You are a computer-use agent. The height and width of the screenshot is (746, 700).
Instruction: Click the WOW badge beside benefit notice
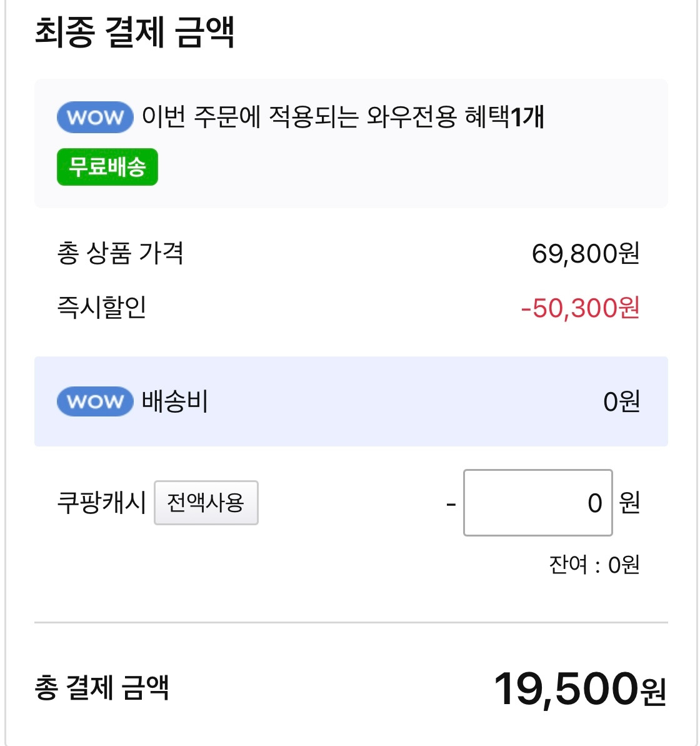[x=95, y=117]
